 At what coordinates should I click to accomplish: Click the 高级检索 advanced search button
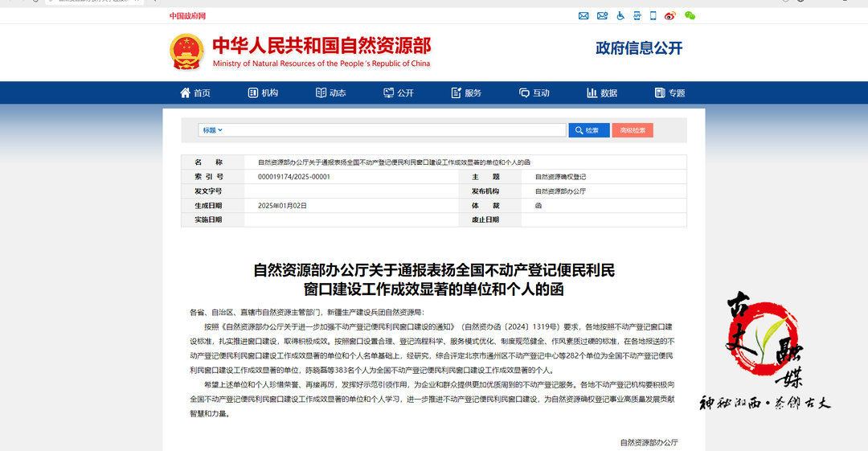pyautogui.click(x=633, y=130)
